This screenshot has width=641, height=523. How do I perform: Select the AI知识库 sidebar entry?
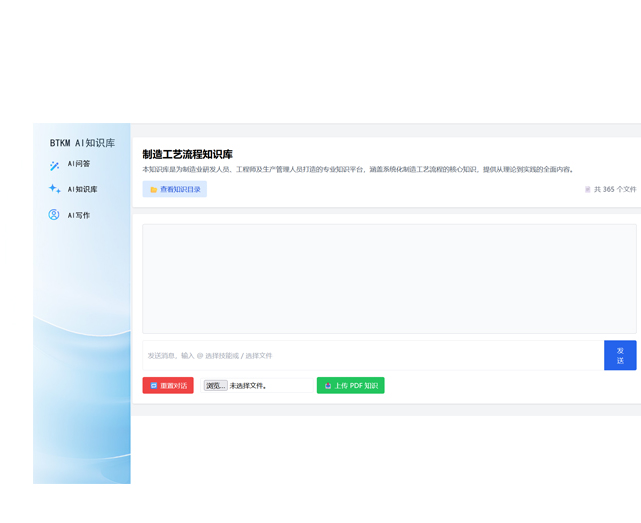(82, 189)
